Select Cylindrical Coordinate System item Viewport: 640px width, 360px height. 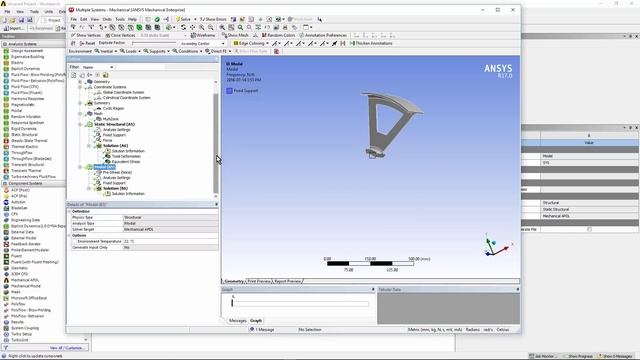point(127,98)
